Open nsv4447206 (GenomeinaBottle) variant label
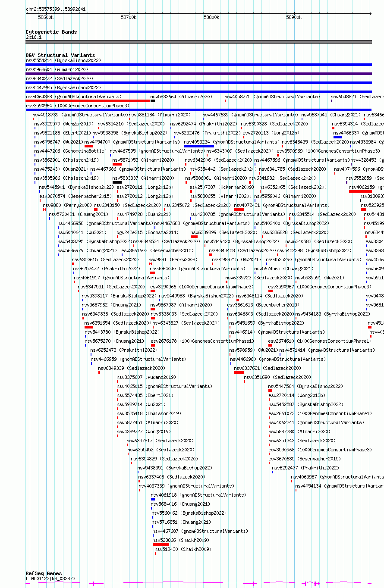The width and height of the screenshot is (384, 588). 70,151
